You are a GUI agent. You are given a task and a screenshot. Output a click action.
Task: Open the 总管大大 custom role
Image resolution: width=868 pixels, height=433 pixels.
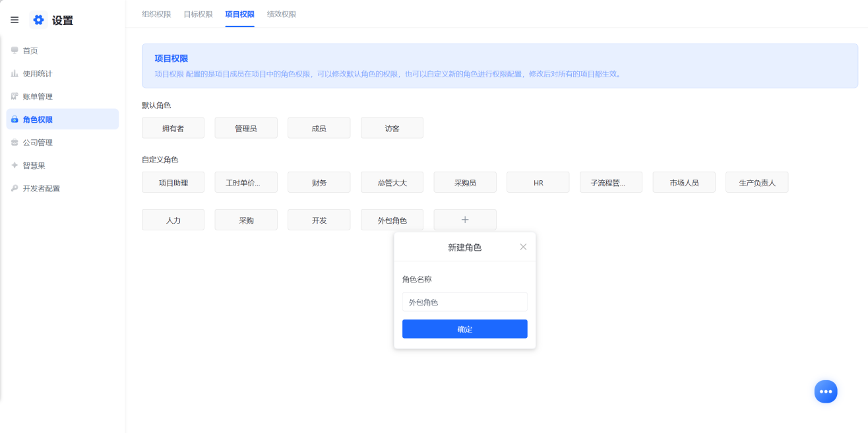392,182
